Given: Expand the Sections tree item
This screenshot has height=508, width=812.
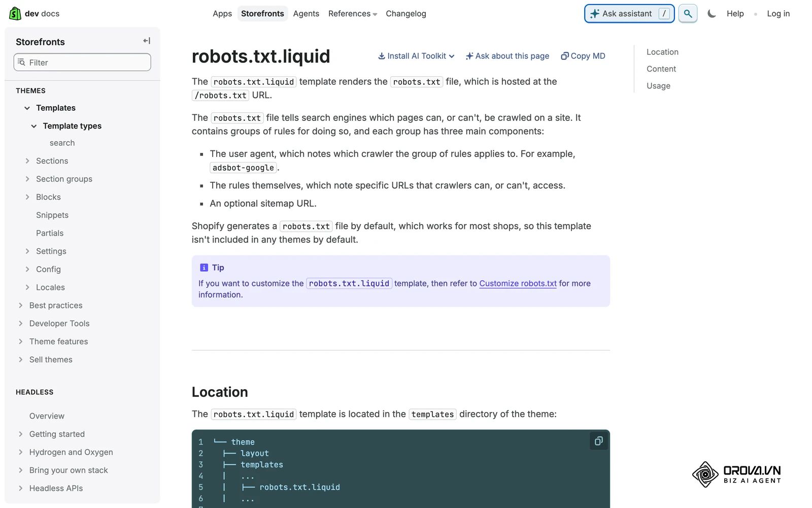Looking at the screenshot, I should coord(27,161).
